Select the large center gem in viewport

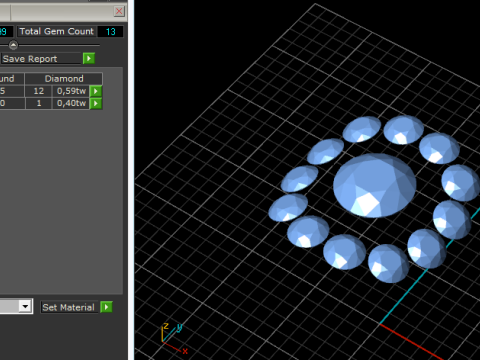375,185
